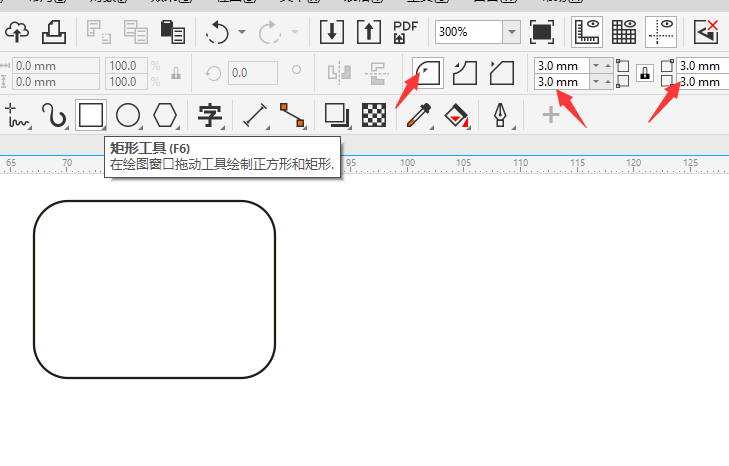
Task: Toggle the grayed-out lock ratio padlock
Action: coord(176,73)
